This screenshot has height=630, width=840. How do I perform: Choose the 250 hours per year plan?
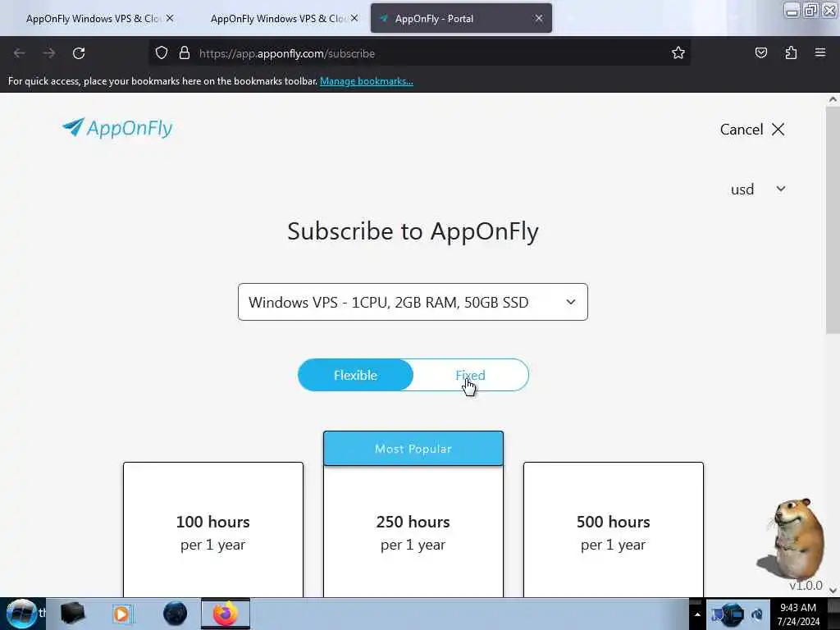point(413,529)
